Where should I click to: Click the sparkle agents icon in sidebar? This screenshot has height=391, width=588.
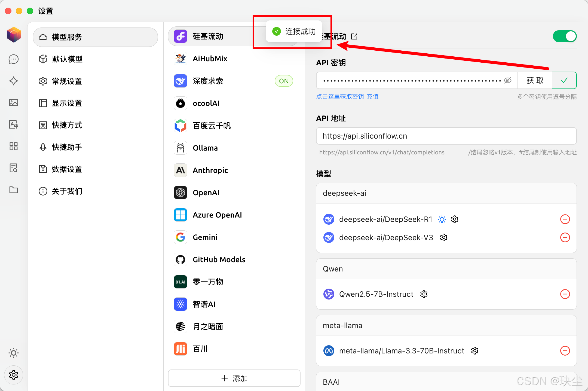(14, 81)
